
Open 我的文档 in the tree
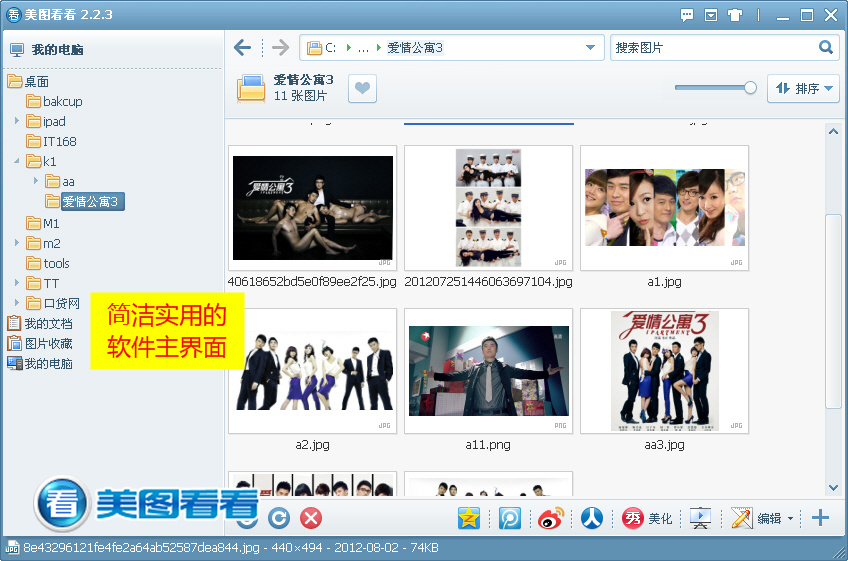pos(40,323)
